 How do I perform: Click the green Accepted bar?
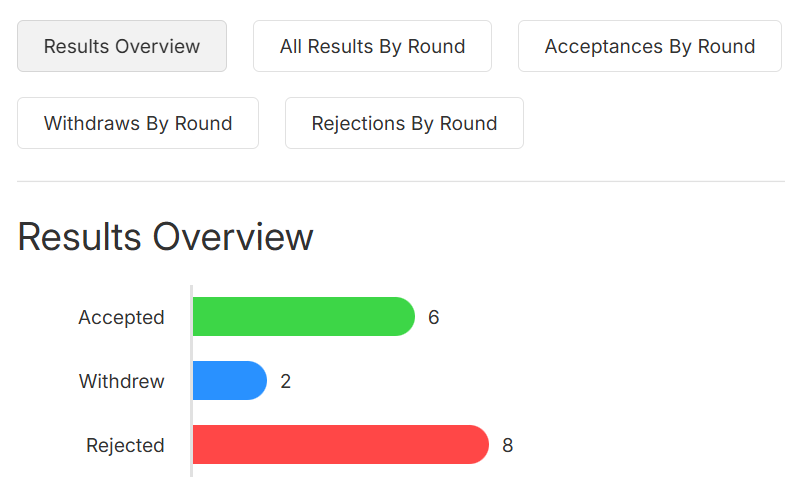304,317
